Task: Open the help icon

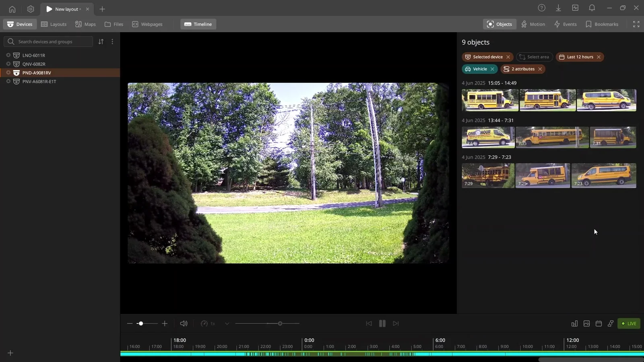Action: [542, 8]
